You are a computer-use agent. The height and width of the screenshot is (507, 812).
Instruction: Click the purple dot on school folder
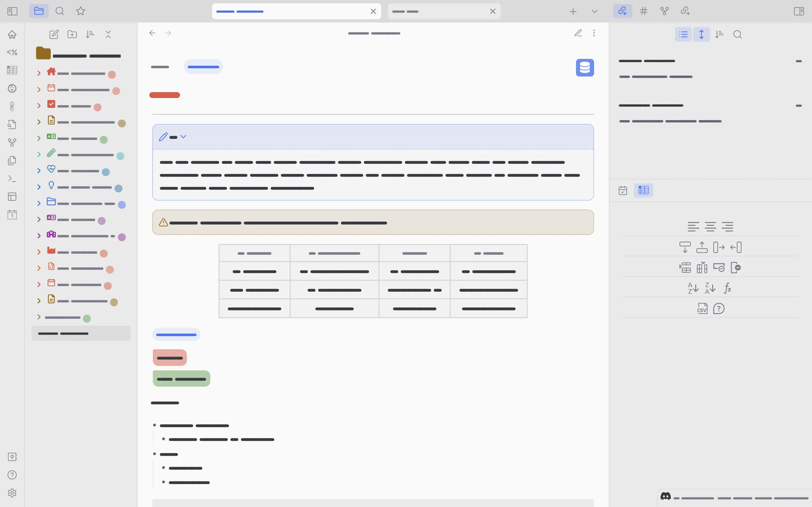(122, 237)
